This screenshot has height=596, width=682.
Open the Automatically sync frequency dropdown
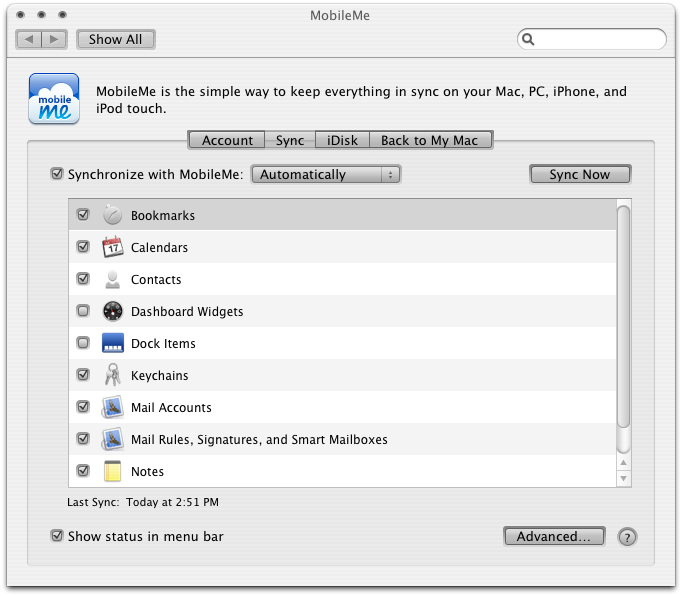point(326,174)
